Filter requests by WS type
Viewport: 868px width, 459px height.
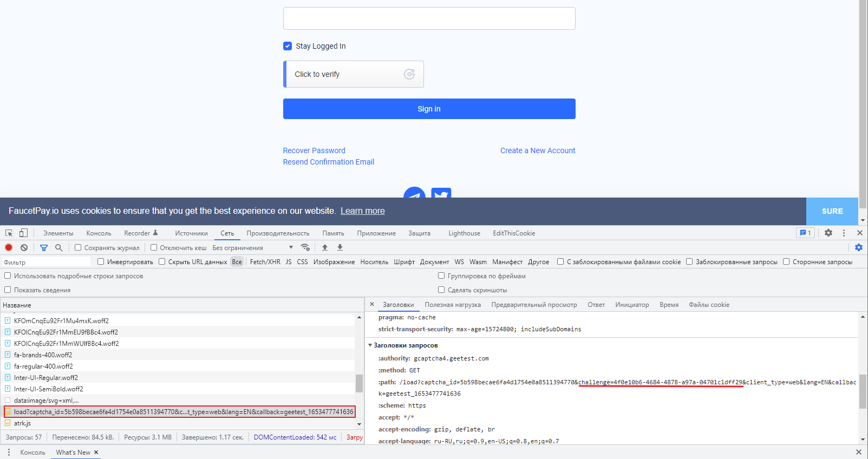[459, 262]
